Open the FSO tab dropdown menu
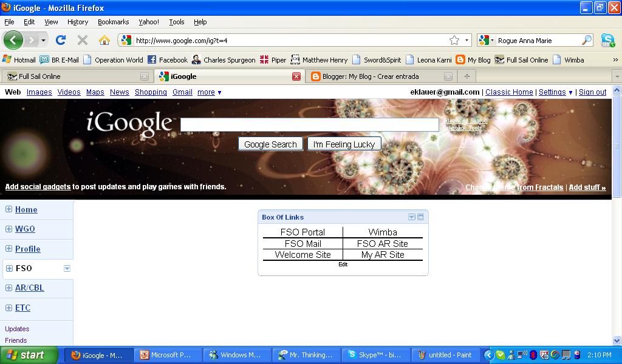622x364 pixels. tap(67, 269)
